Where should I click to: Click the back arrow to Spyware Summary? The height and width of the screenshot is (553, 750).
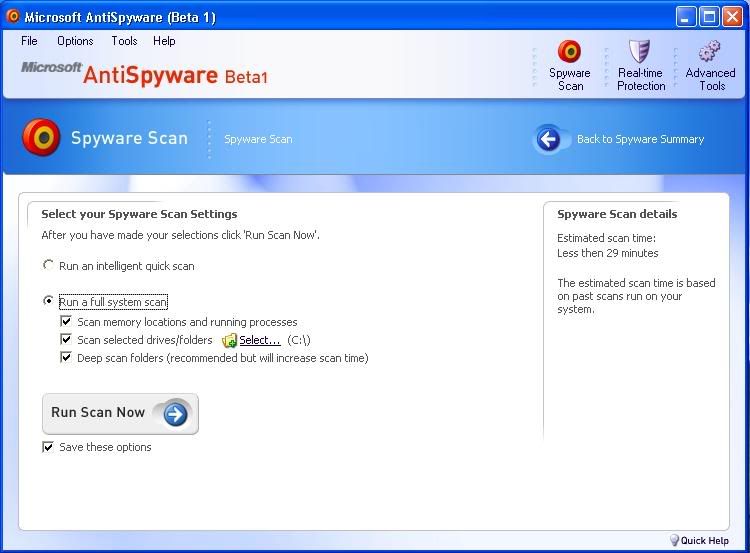pos(548,139)
